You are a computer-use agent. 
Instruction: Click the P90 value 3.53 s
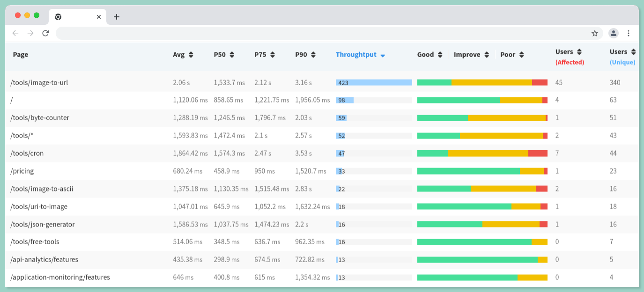[303, 153]
